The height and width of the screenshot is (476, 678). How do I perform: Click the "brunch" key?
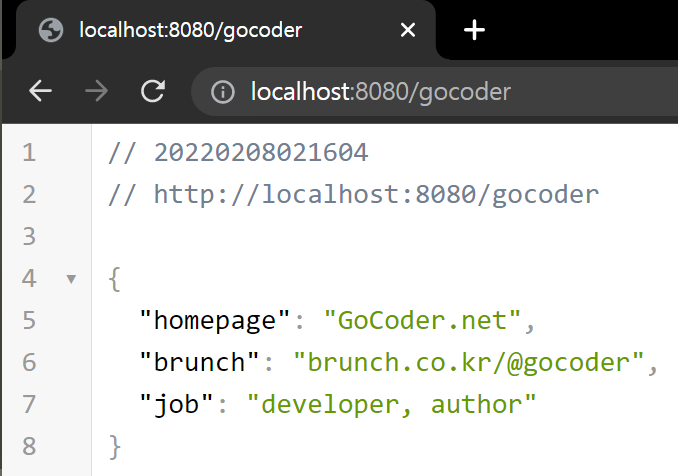point(199,362)
